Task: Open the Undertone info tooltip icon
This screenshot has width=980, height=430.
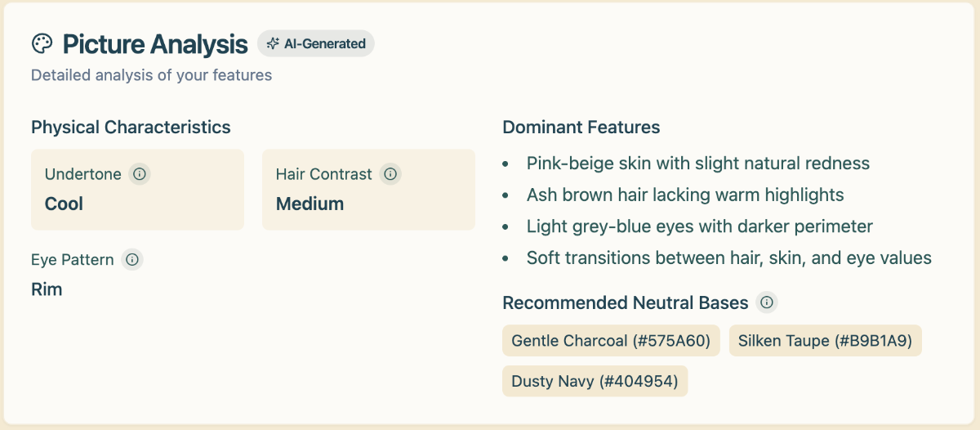Action: (140, 174)
